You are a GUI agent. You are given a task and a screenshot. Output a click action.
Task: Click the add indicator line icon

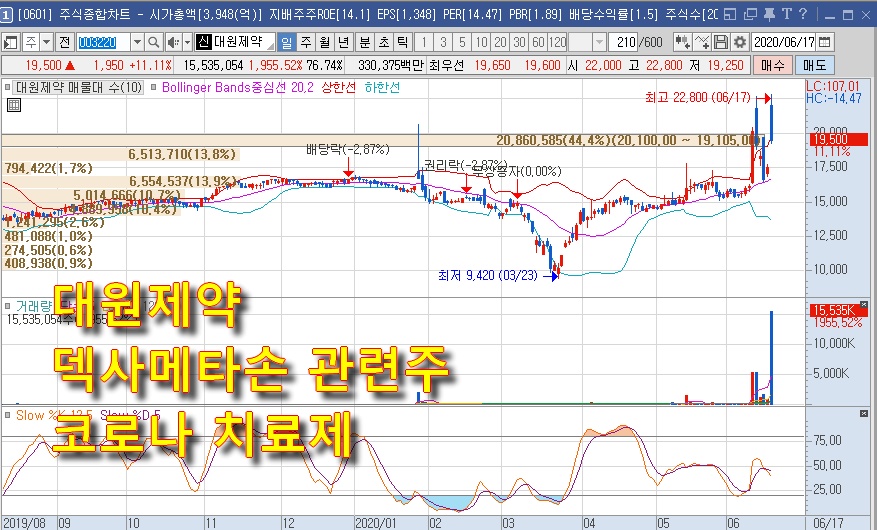pyautogui.click(x=702, y=42)
